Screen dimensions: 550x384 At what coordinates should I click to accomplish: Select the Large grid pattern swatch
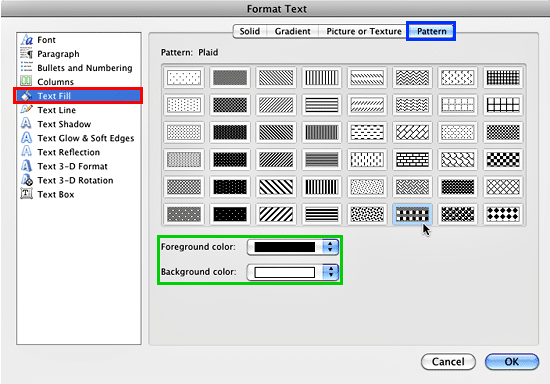pos(503,105)
